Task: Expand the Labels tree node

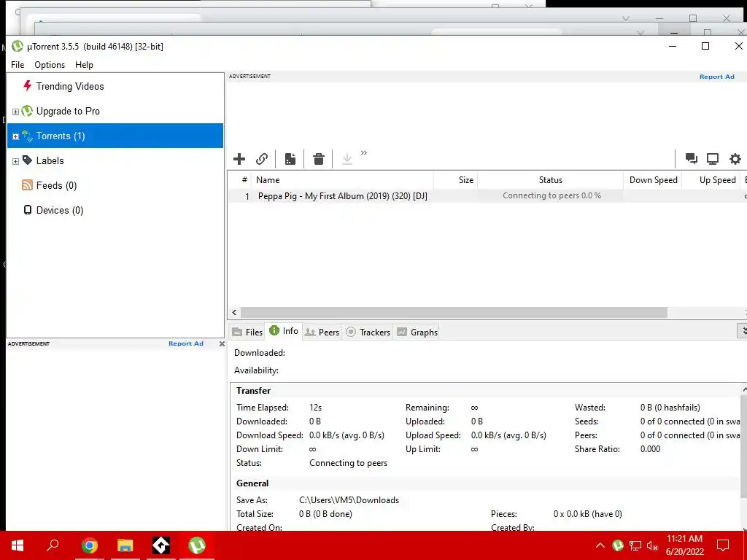Action: 15,161
